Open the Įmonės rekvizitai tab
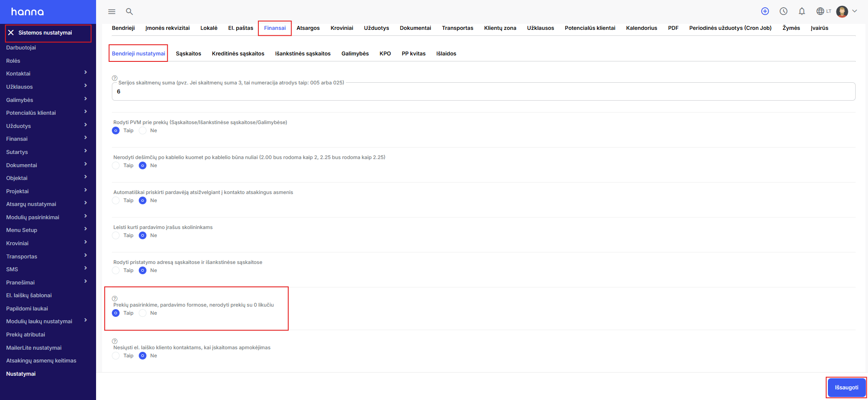Image resolution: width=868 pixels, height=400 pixels. click(167, 28)
